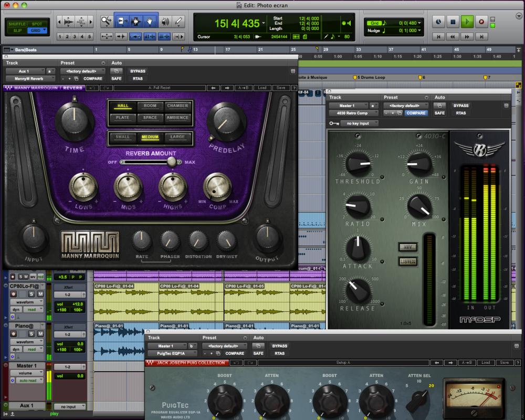Choose the Scrubber speaker tool
The image size is (525, 420).
[165, 22]
